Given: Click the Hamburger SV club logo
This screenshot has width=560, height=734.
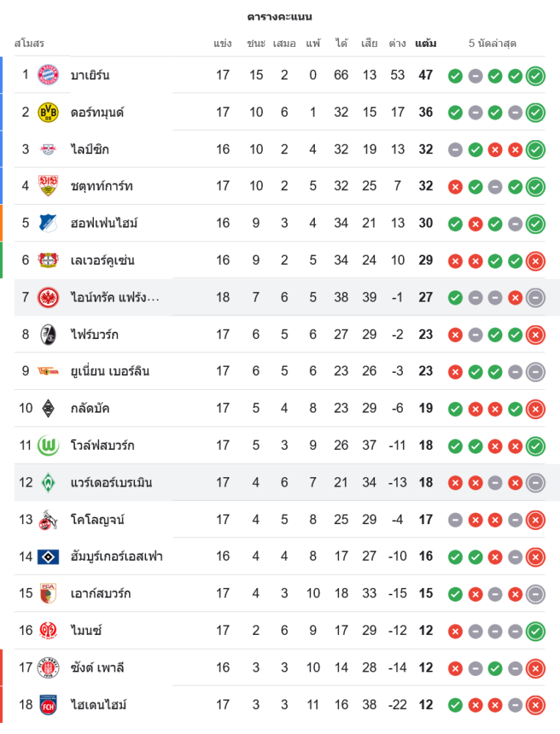Looking at the screenshot, I should pyautogui.click(x=48, y=556).
